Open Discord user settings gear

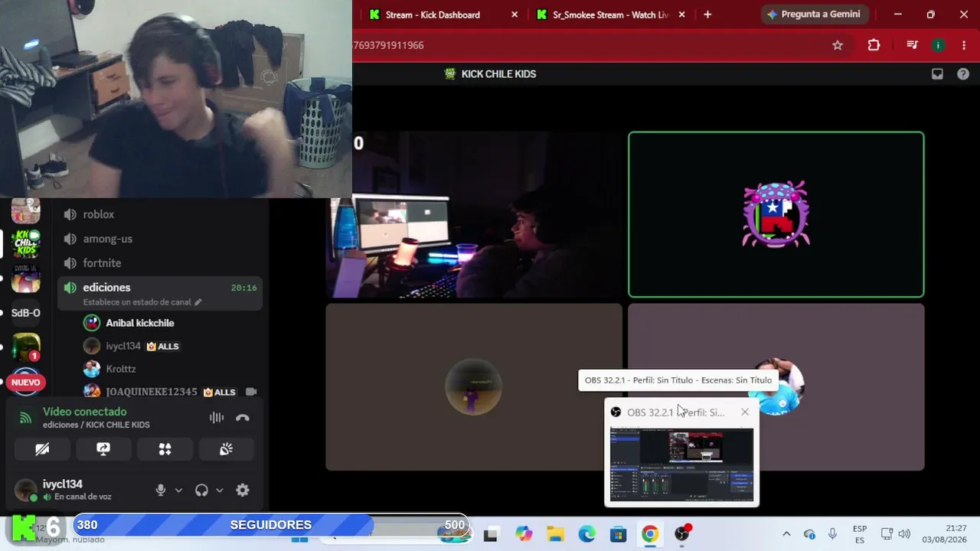pyautogui.click(x=243, y=491)
